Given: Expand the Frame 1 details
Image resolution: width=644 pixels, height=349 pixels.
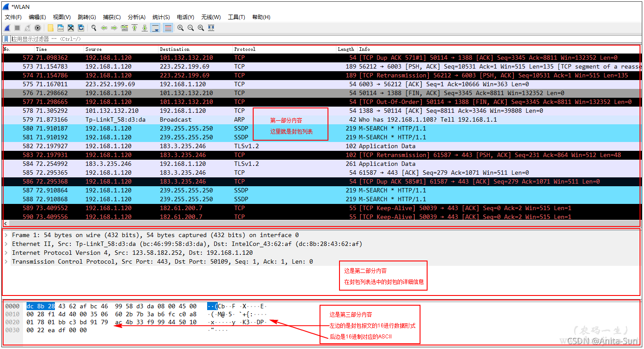Looking at the screenshot, I should pyautogui.click(x=6, y=235).
